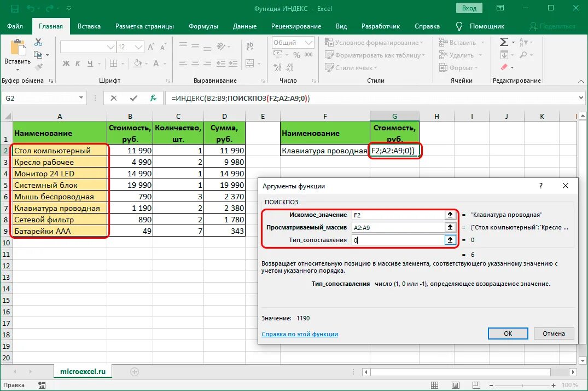Click the Percent Style icon
588x391 pixels.
tap(296, 55)
